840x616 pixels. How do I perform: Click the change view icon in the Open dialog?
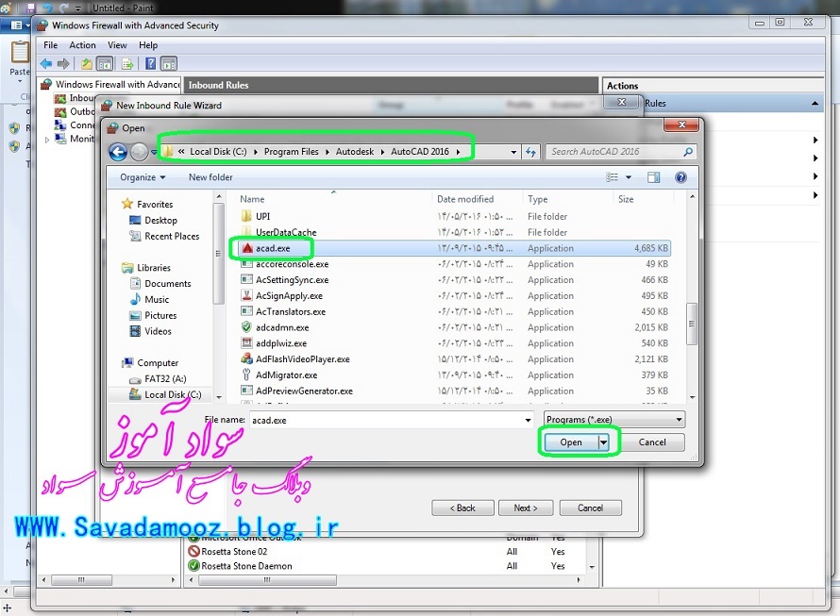click(612, 177)
